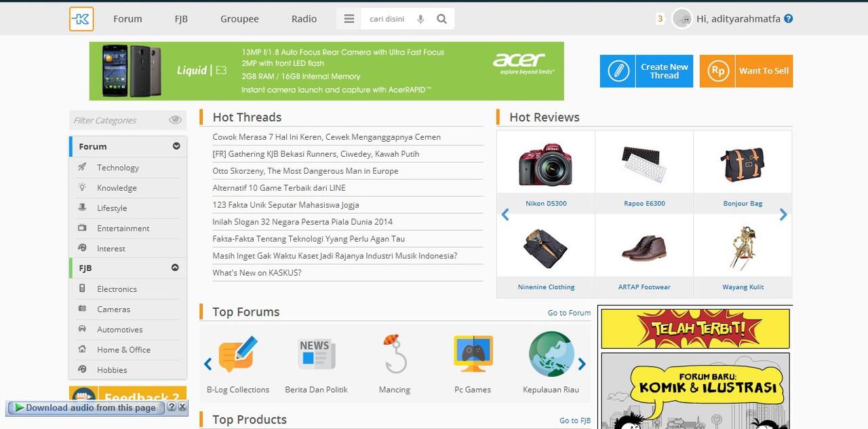
Task: Open thread 'What's New on KASKUS?'
Action: 257,273
